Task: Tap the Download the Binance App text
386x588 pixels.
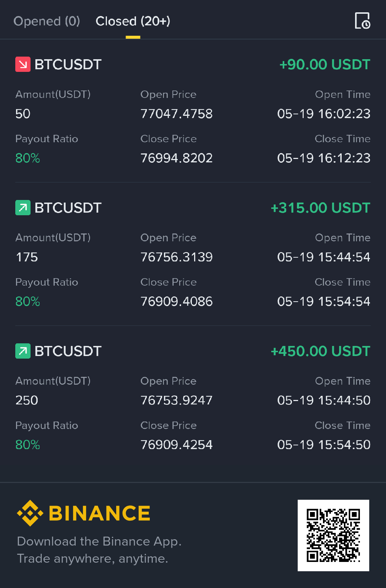Action: point(99,541)
